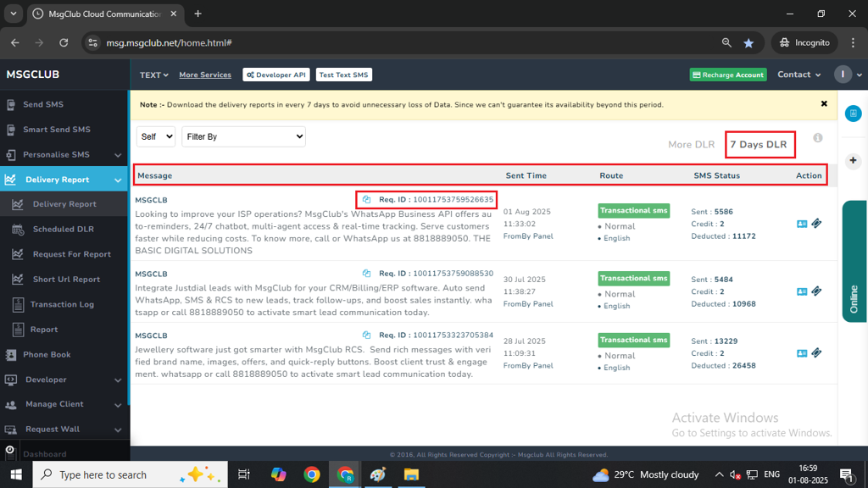Image resolution: width=868 pixels, height=488 pixels.
Task: Select Delivery Report submenu item
Action: [x=64, y=204]
